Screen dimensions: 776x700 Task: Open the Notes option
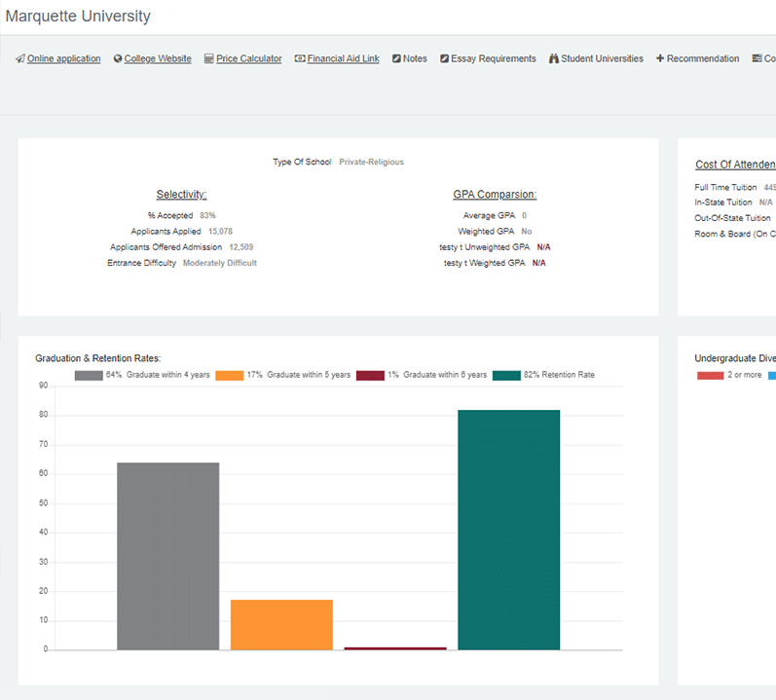(415, 58)
